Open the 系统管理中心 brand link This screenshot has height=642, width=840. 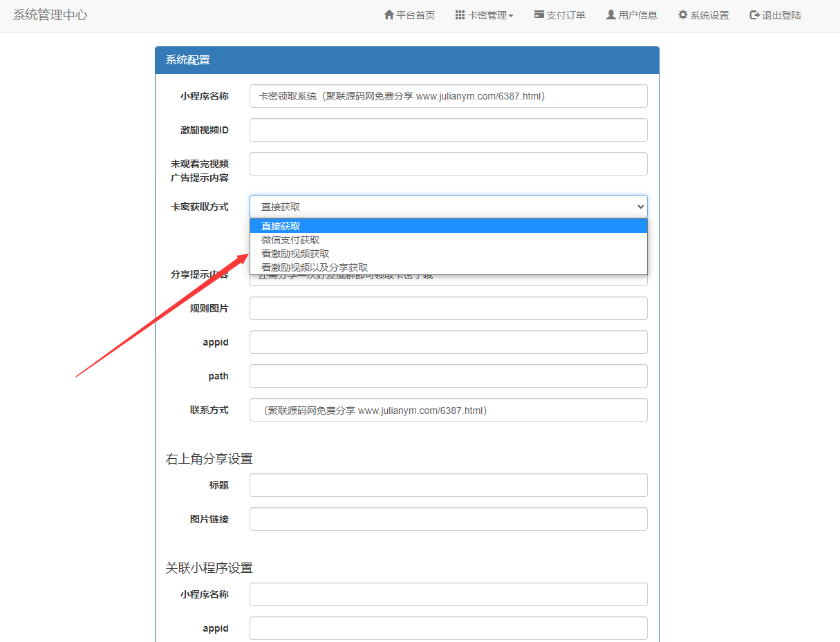(50, 15)
